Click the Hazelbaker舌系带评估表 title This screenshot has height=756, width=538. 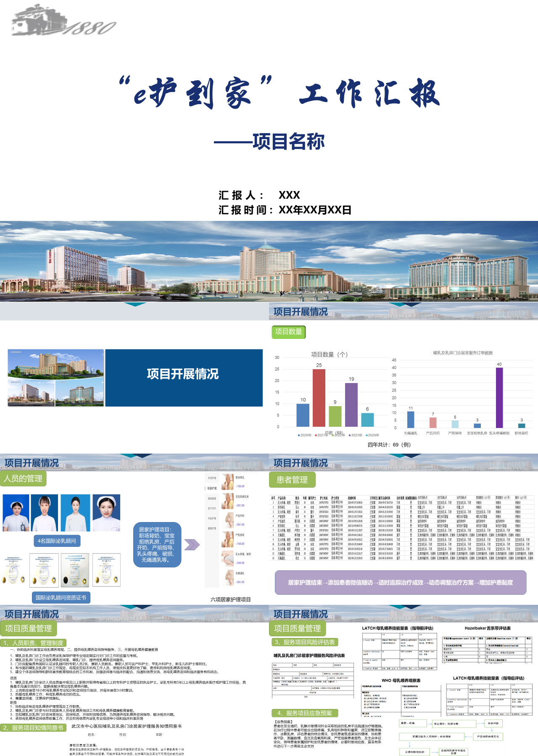click(488, 628)
